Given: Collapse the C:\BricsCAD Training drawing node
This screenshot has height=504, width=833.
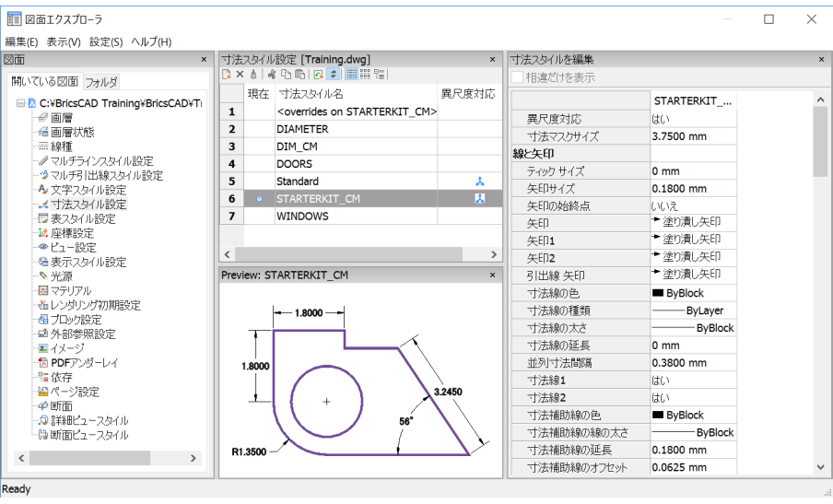Looking at the screenshot, I should [20, 103].
